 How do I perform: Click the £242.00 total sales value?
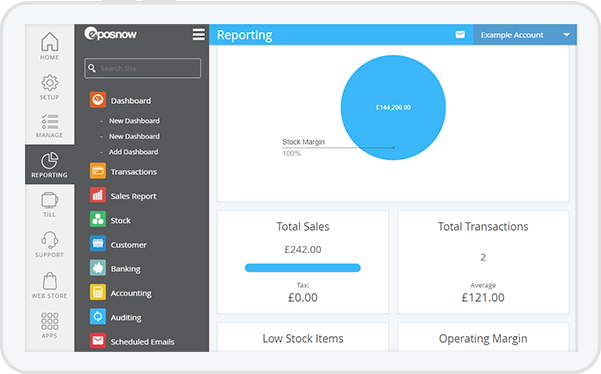(x=303, y=249)
